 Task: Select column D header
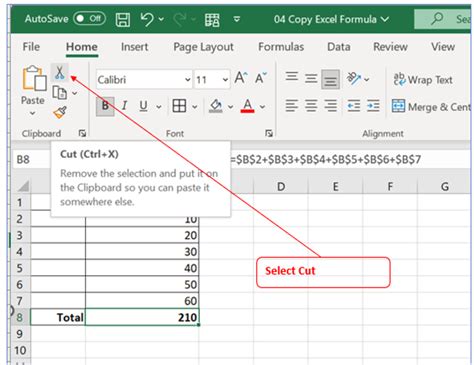[x=281, y=186]
